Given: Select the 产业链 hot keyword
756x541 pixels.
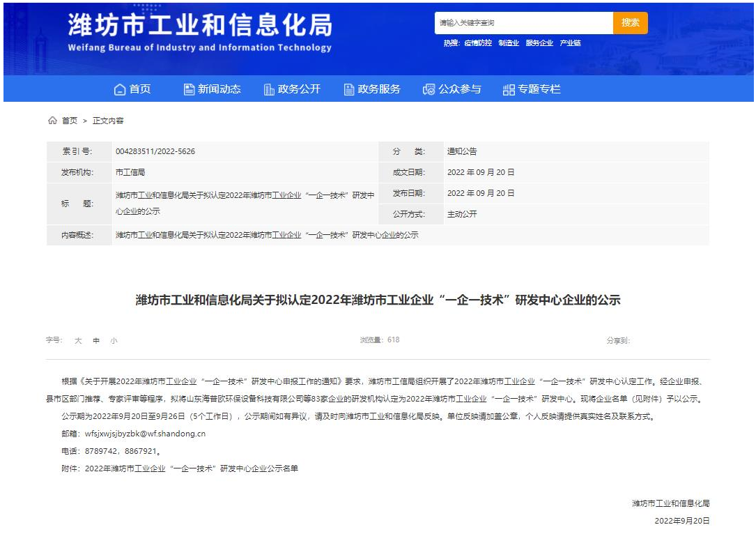Looking at the screenshot, I should coord(570,43).
